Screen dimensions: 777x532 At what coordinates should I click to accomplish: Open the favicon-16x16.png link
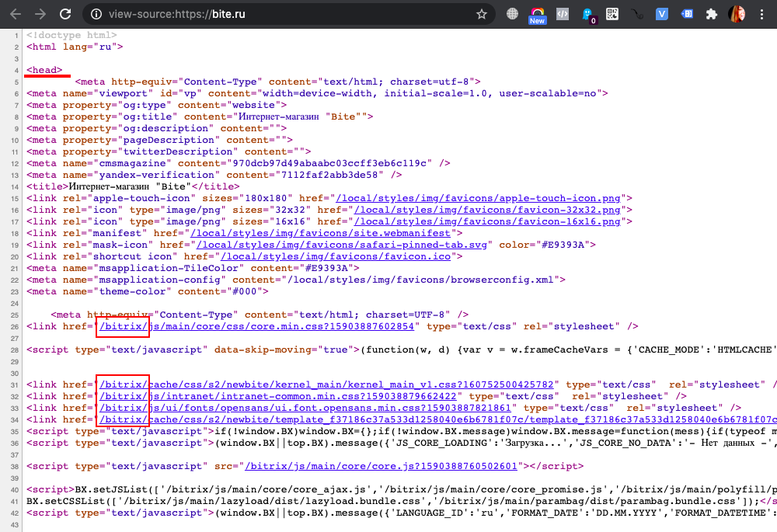pos(487,221)
